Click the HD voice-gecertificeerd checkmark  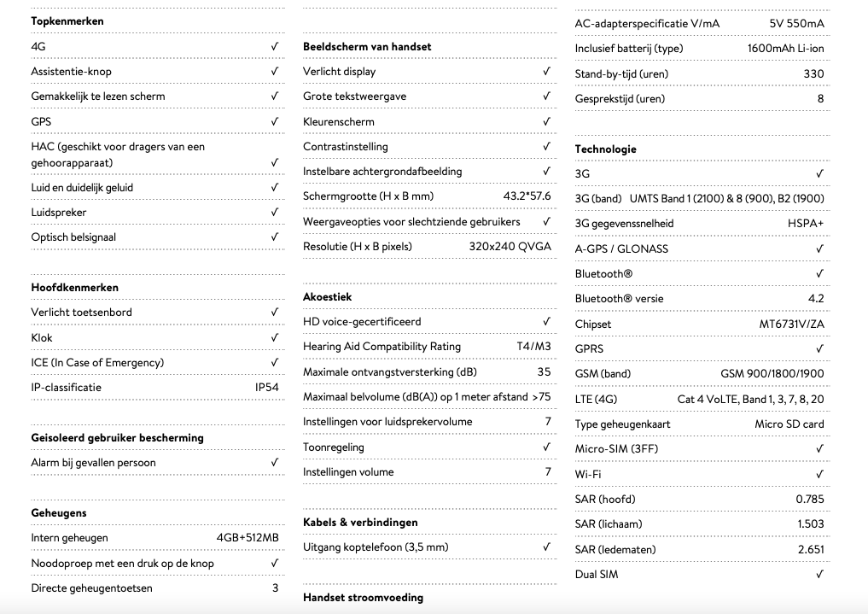point(547,321)
